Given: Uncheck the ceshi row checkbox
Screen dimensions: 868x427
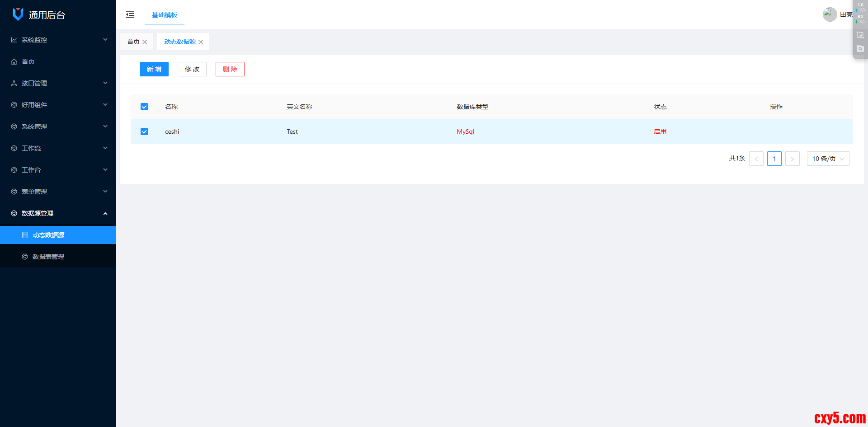Looking at the screenshot, I should point(144,131).
